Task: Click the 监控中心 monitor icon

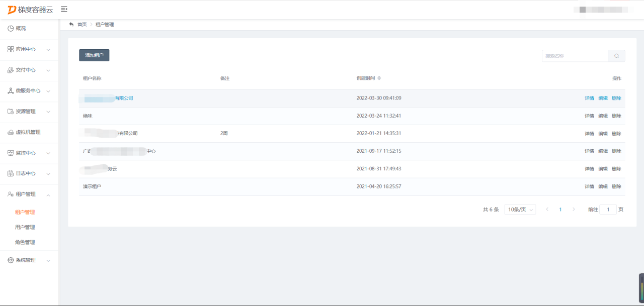Action: [x=11, y=153]
